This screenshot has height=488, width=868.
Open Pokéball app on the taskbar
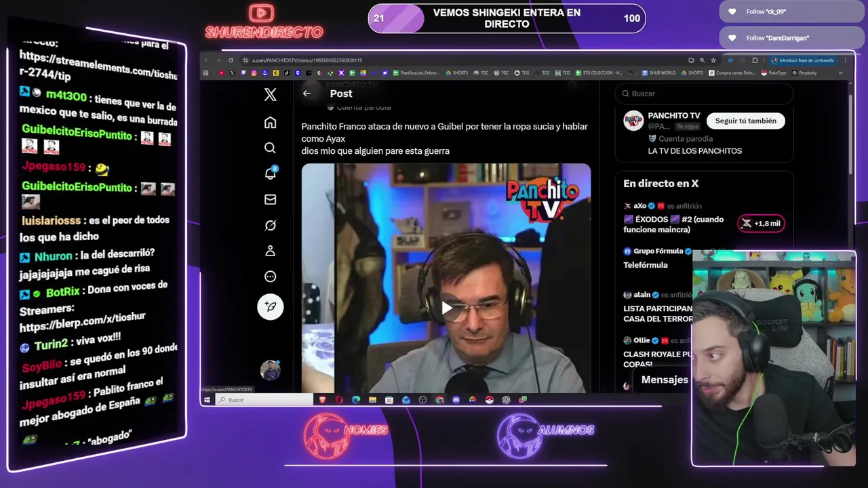pyautogui.click(x=489, y=400)
